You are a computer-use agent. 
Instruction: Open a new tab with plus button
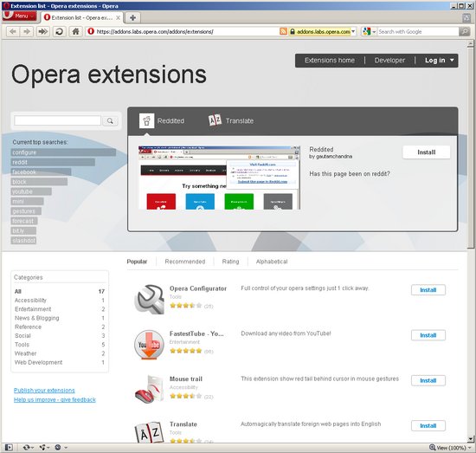tap(132, 17)
